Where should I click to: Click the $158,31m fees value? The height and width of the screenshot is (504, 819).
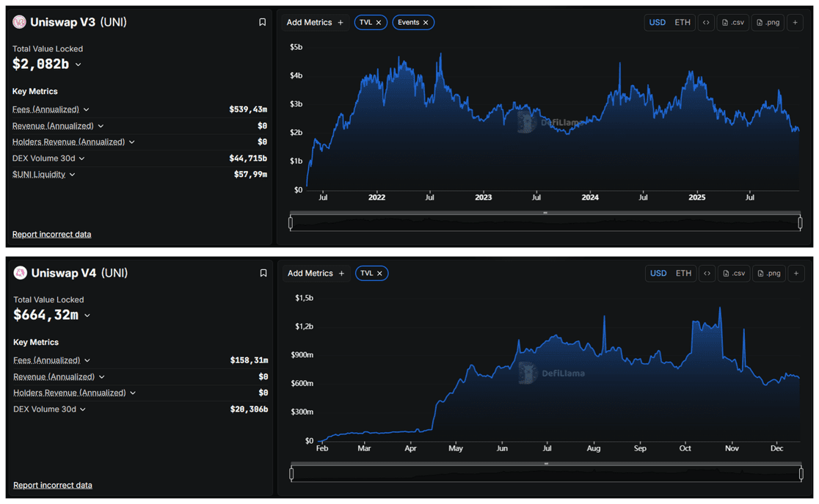pyautogui.click(x=249, y=360)
